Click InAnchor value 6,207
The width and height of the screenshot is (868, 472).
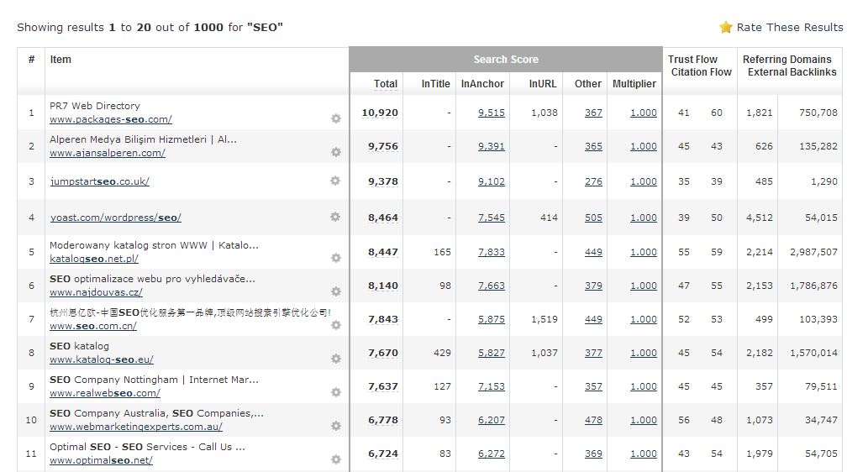492,420
